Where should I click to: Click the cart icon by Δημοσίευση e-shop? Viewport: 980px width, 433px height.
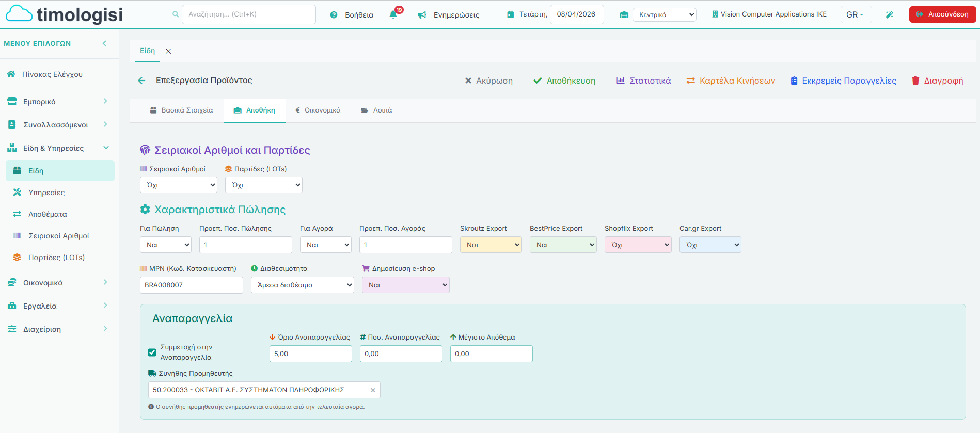pos(366,268)
